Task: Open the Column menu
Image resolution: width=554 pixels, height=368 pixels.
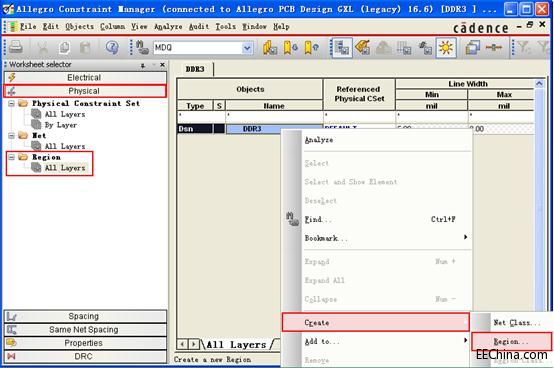Action: click(x=112, y=26)
